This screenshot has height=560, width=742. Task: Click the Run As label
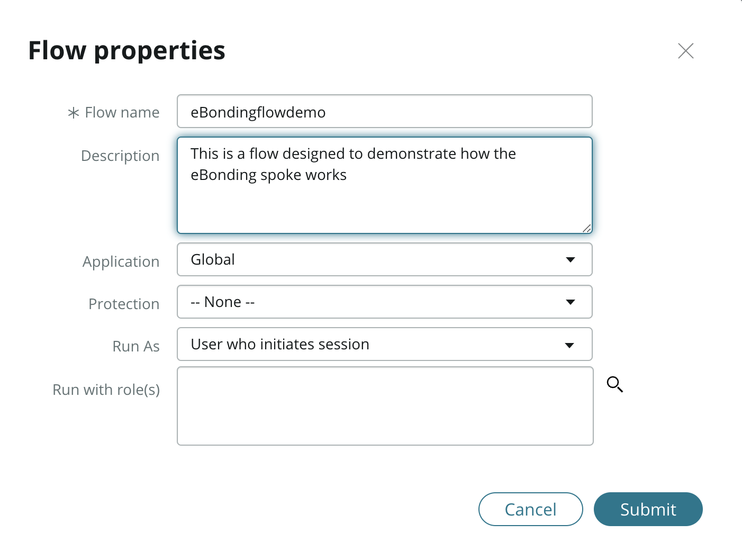pyautogui.click(x=136, y=346)
